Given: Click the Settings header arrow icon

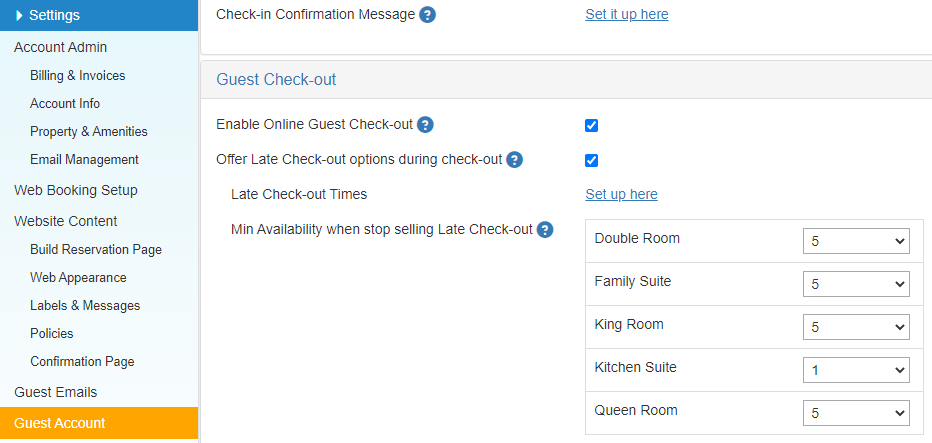Looking at the screenshot, I should [19, 15].
